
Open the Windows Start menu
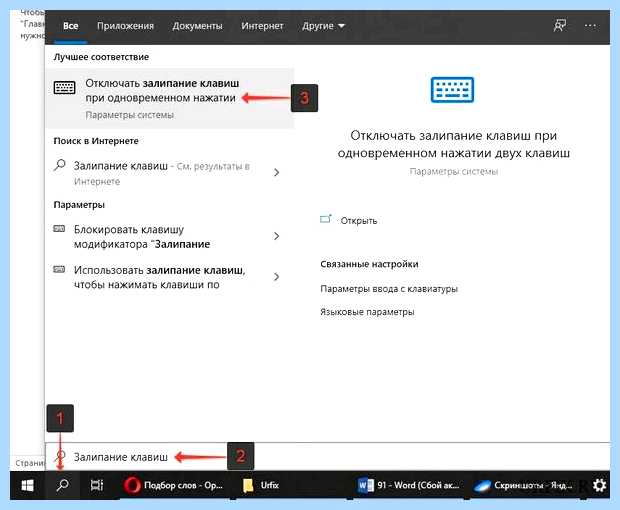pos(27,485)
